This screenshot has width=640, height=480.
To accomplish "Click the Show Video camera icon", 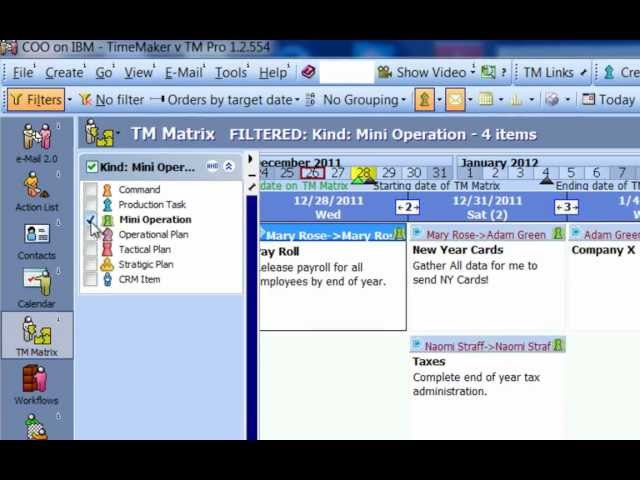I will 384,72.
